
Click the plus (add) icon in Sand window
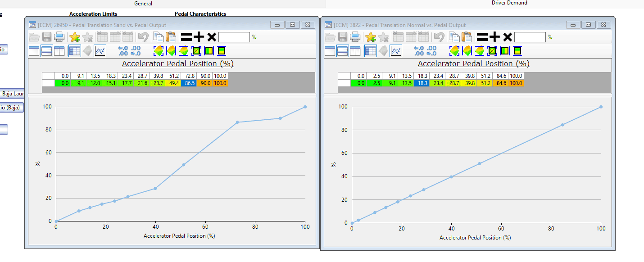tap(199, 37)
